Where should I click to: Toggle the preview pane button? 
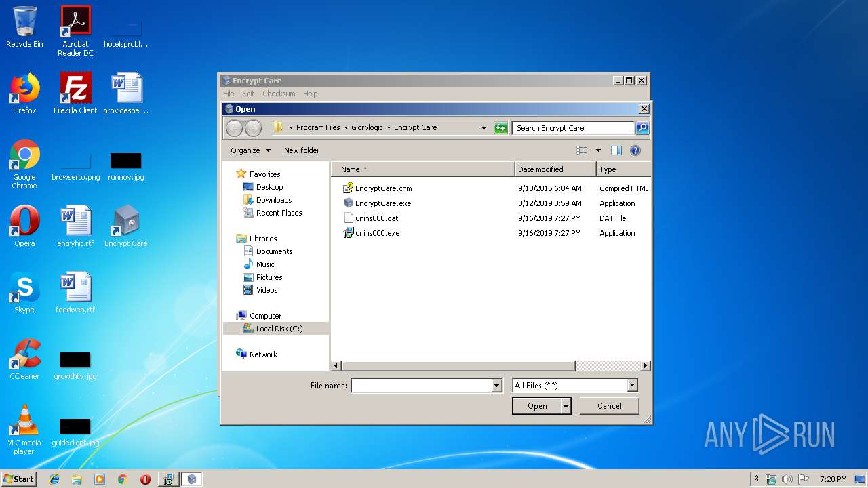[616, 150]
